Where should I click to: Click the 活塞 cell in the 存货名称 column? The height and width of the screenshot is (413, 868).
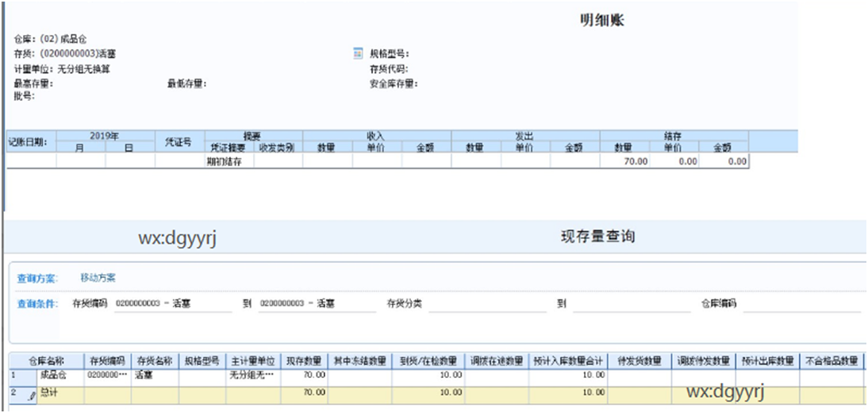[155, 377]
